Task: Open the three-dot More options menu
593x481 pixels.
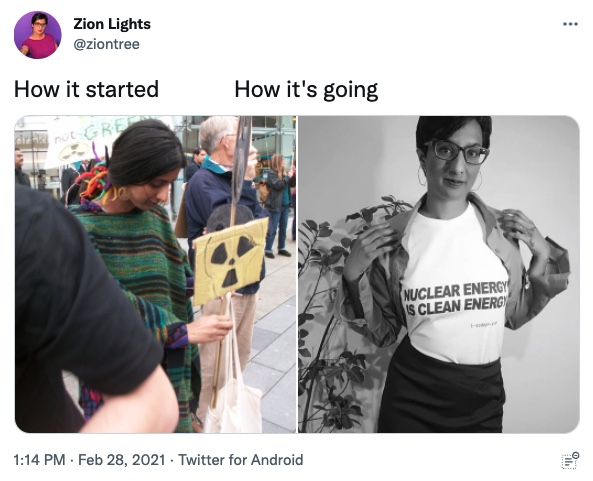Action: 570,24
